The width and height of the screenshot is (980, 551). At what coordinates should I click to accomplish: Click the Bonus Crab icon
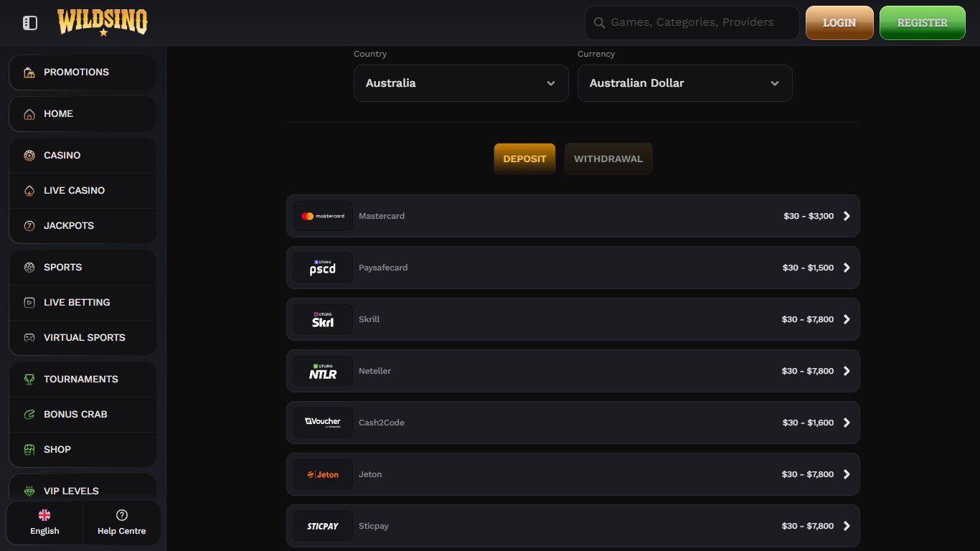click(x=29, y=415)
